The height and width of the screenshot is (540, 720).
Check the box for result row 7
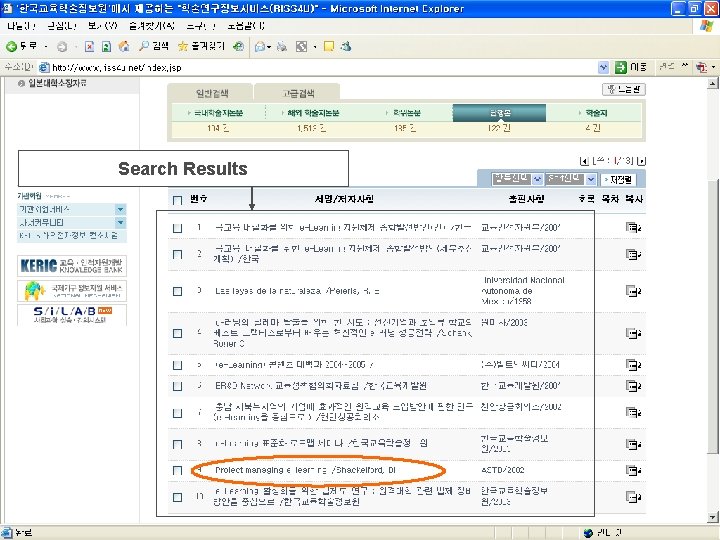point(178,413)
